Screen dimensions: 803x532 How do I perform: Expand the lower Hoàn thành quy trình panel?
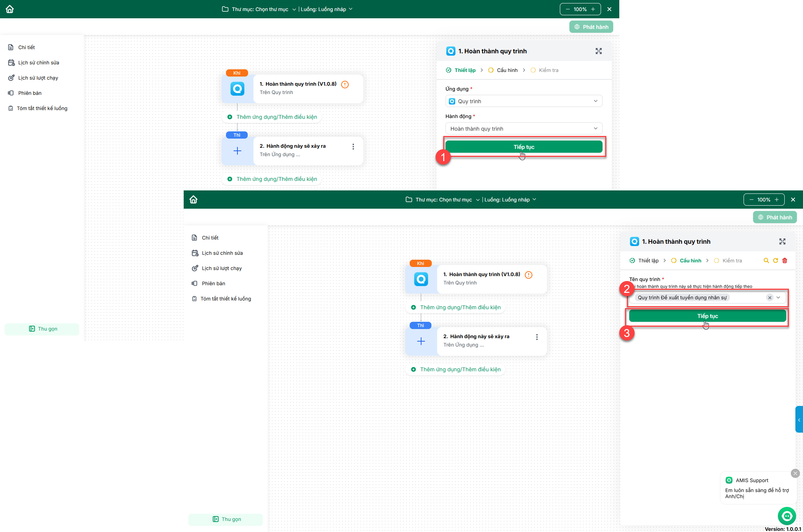[782, 241]
